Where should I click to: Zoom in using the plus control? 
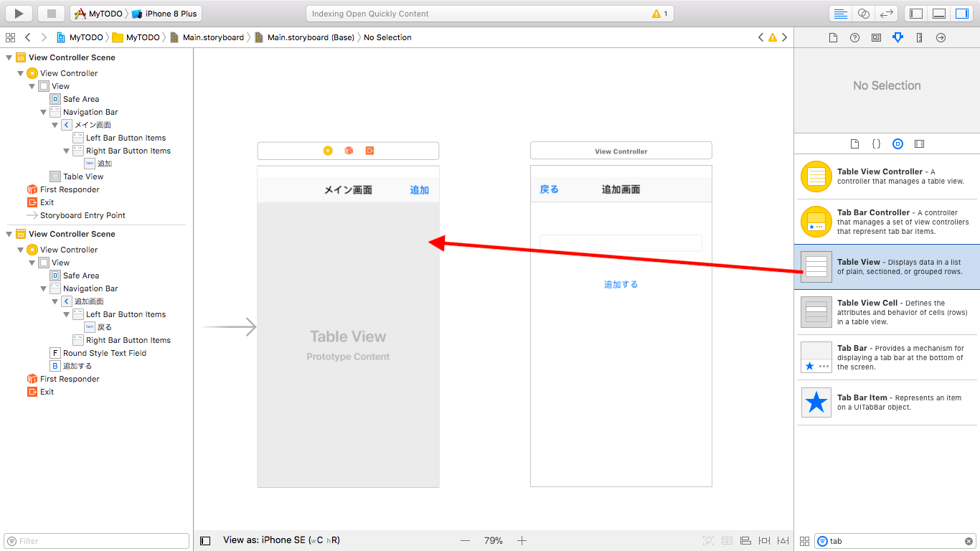click(x=522, y=540)
